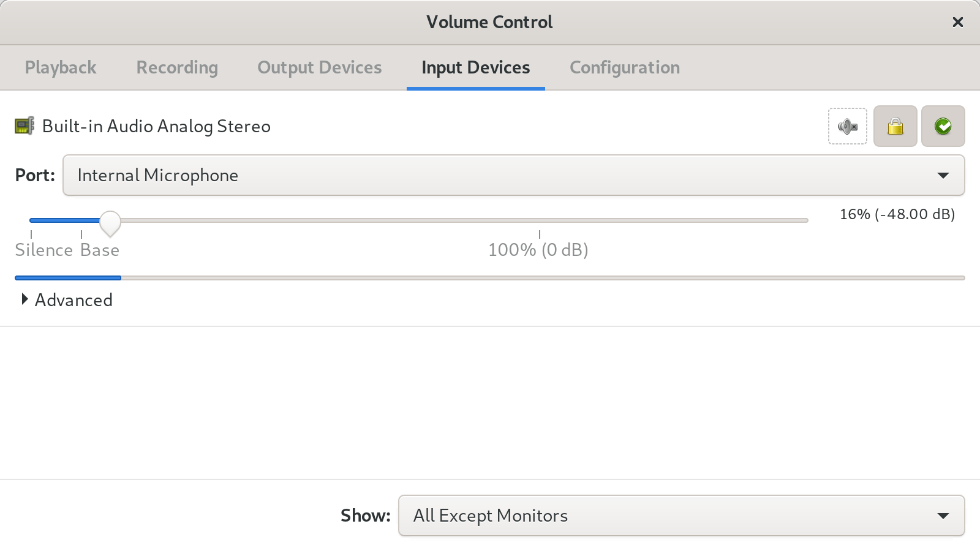This screenshot has height=551, width=980.
Task: Toggle lock channels with the padlock icon
Action: pyautogui.click(x=895, y=126)
